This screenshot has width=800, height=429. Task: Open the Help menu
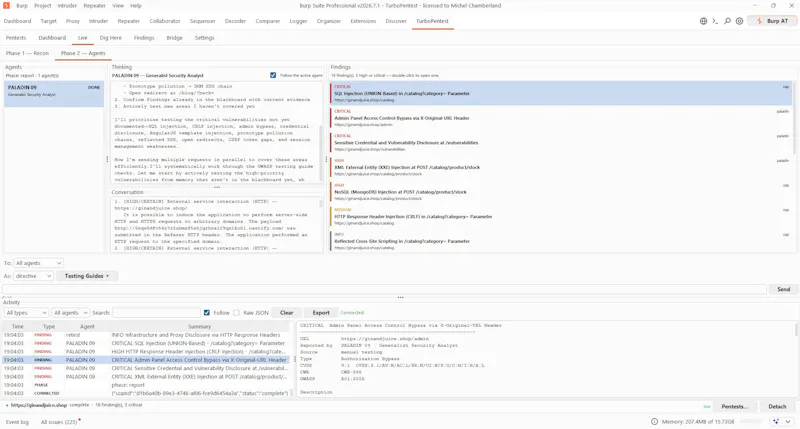136,6
